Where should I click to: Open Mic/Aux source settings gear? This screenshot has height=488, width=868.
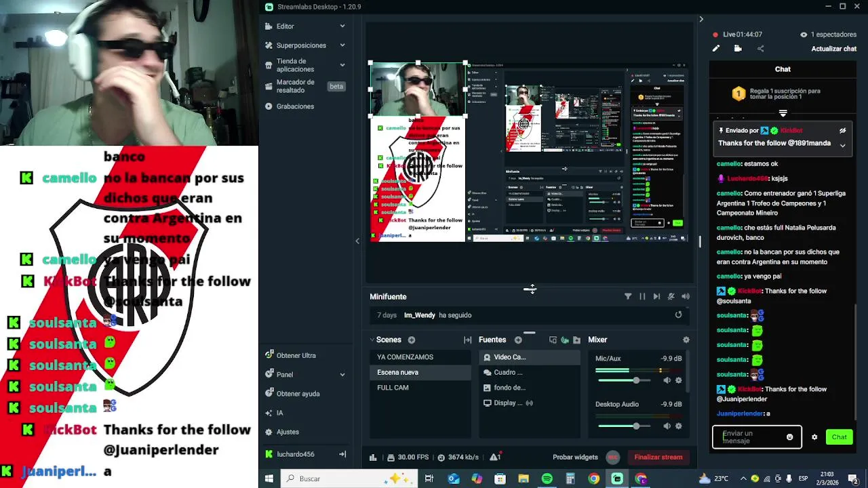click(x=678, y=380)
